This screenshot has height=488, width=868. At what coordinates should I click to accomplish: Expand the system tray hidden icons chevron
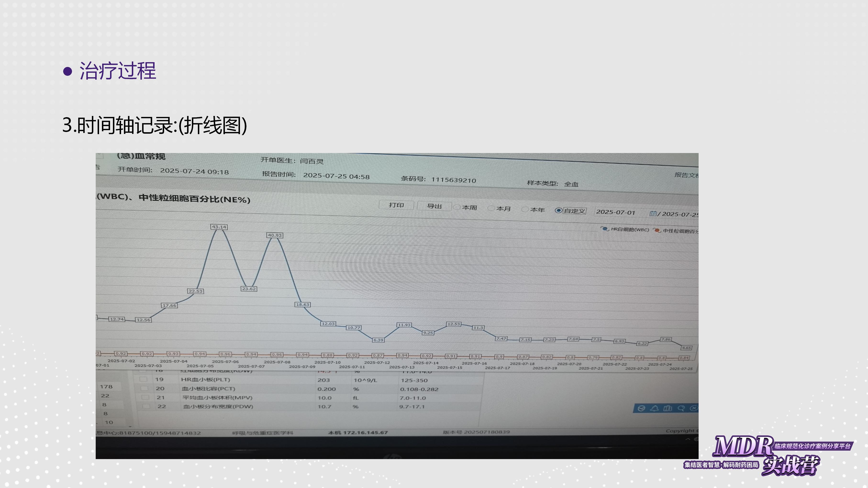point(688,439)
